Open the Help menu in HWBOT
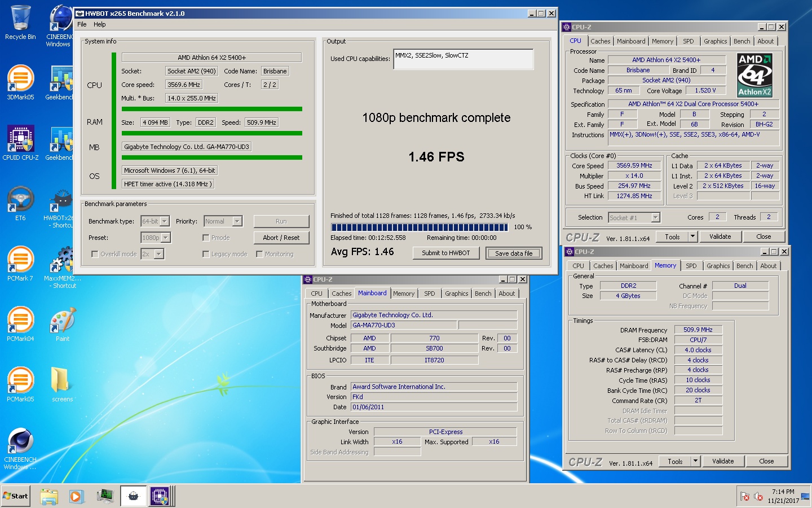Image resolution: width=812 pixels, height=508 pixels. (x=100, y=24)
